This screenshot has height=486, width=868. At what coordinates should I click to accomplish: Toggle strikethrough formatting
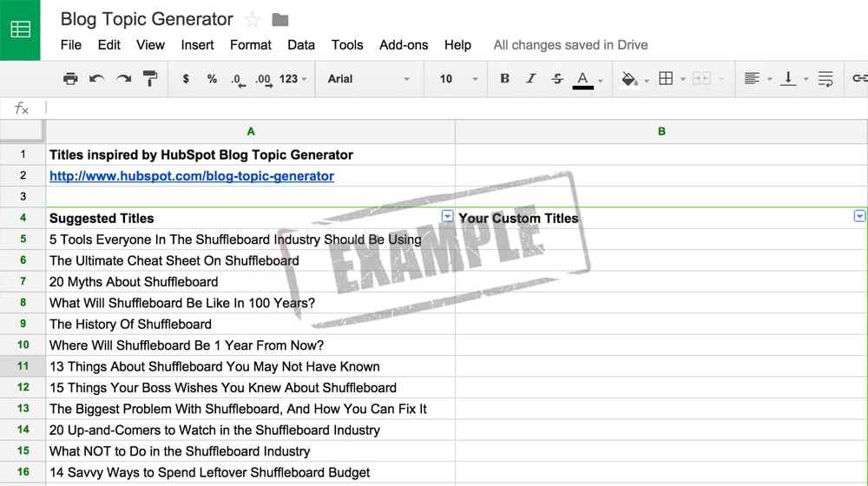pos(557,79)
